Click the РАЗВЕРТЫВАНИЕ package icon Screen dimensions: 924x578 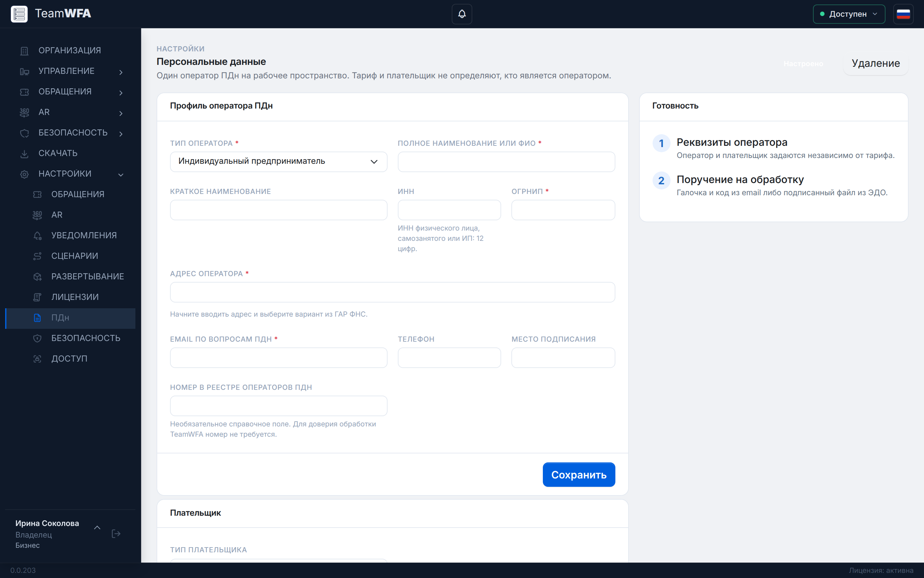coord(38,277)
